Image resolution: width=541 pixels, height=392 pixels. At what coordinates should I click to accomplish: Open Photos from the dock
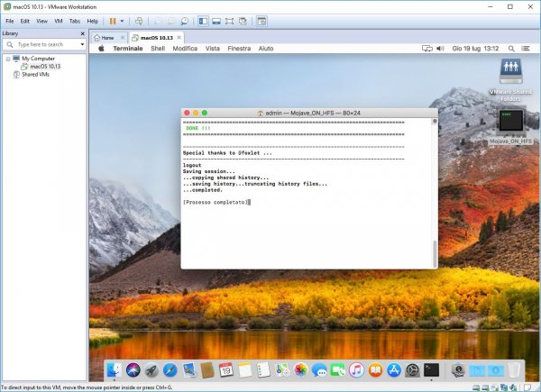coord(301,370)
